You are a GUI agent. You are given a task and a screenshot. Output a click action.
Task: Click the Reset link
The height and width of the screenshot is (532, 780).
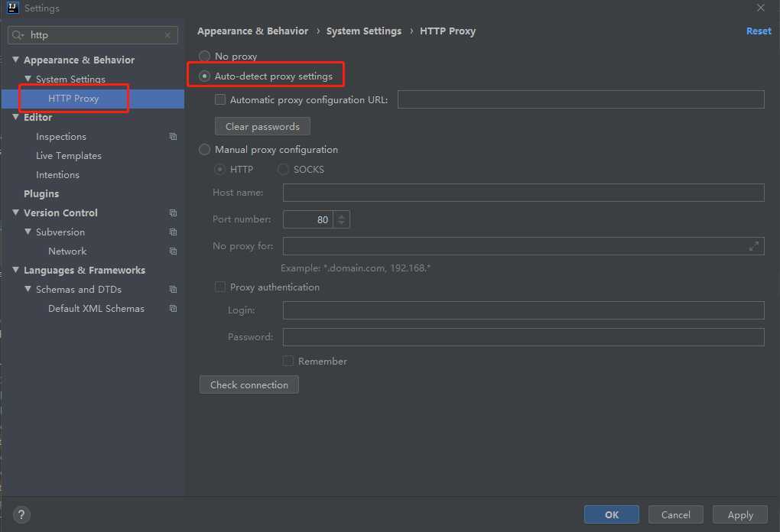pyautogui.click(x=759, y=31)
